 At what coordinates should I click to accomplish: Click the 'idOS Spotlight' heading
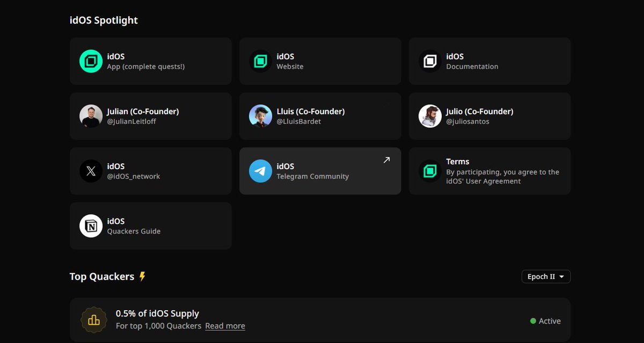[x=104, y=20]
